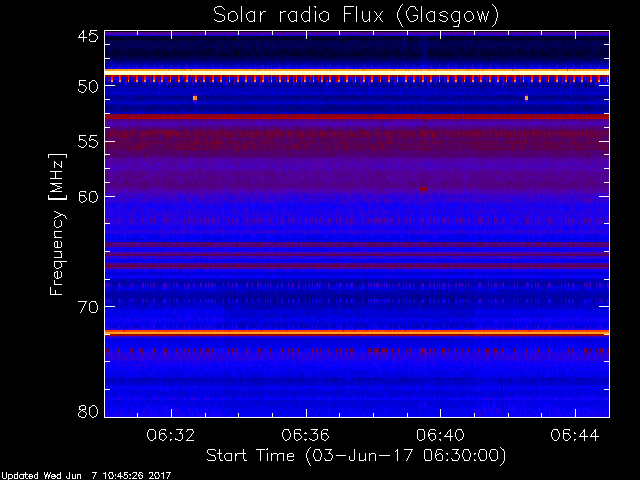Click the bright white band near 49 MHz
The width and height of the screenshot is (640, 480).
(x=357, y=73)
